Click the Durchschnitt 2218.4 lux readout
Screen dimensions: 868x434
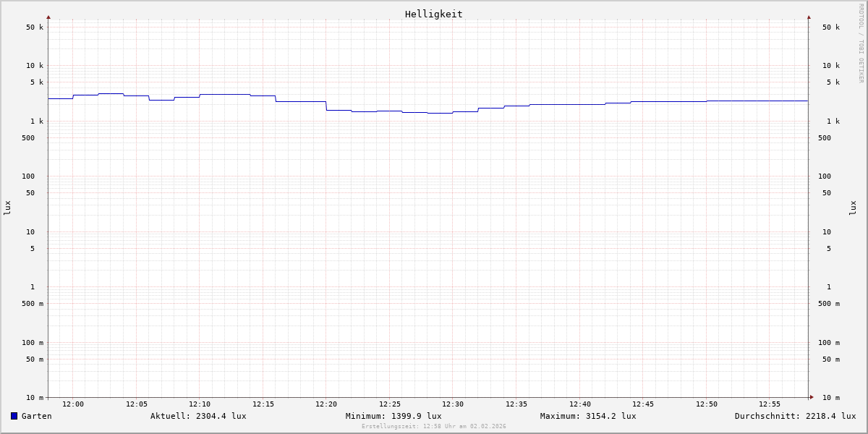(795, 416)
